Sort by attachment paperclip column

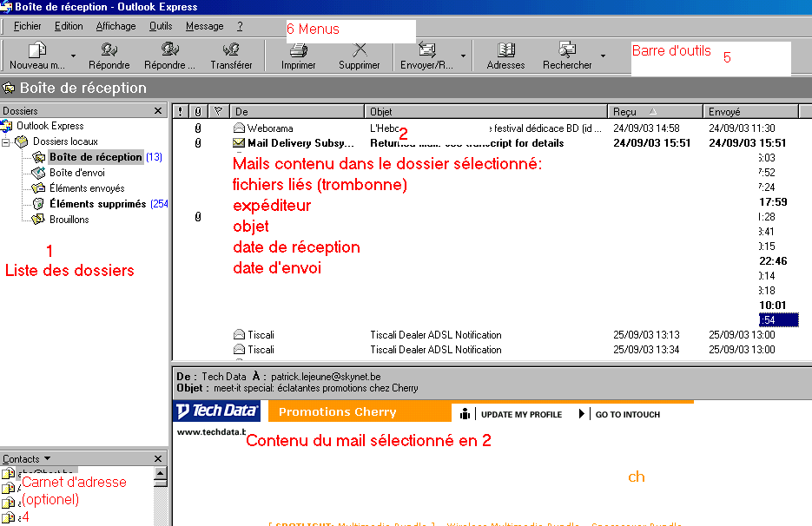(198, 111)
